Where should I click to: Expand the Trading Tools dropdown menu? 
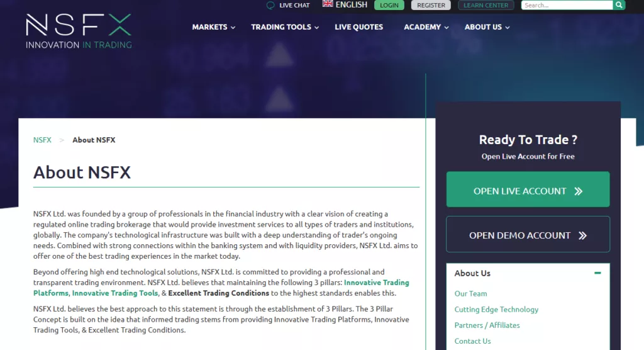coord(285,27)
